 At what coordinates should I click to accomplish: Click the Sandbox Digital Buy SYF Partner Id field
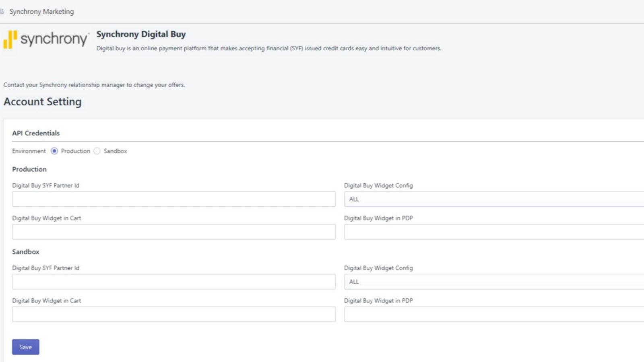(x=174, y=282)
